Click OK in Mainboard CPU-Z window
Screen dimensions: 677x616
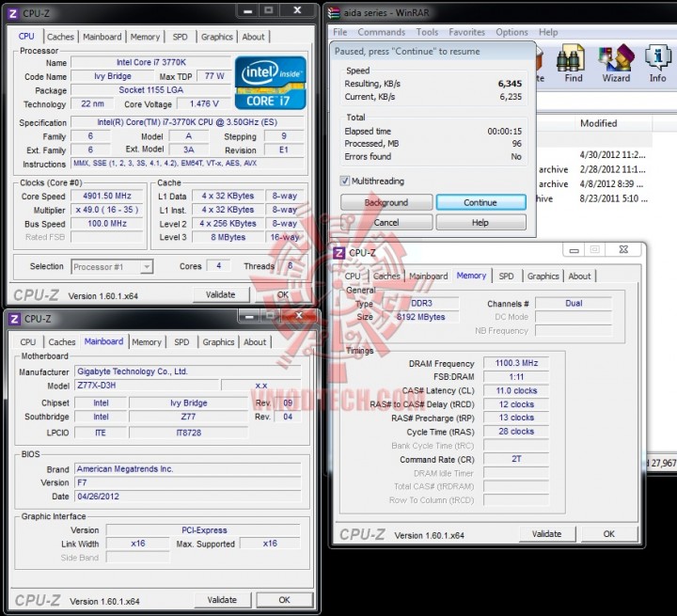pos(285,600)
